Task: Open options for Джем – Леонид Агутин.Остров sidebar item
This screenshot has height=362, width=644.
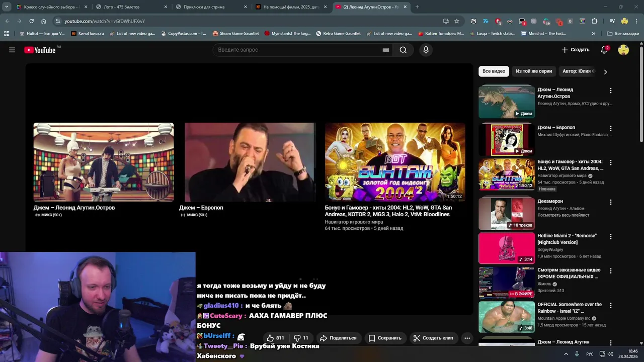Action: click(611, 90)
